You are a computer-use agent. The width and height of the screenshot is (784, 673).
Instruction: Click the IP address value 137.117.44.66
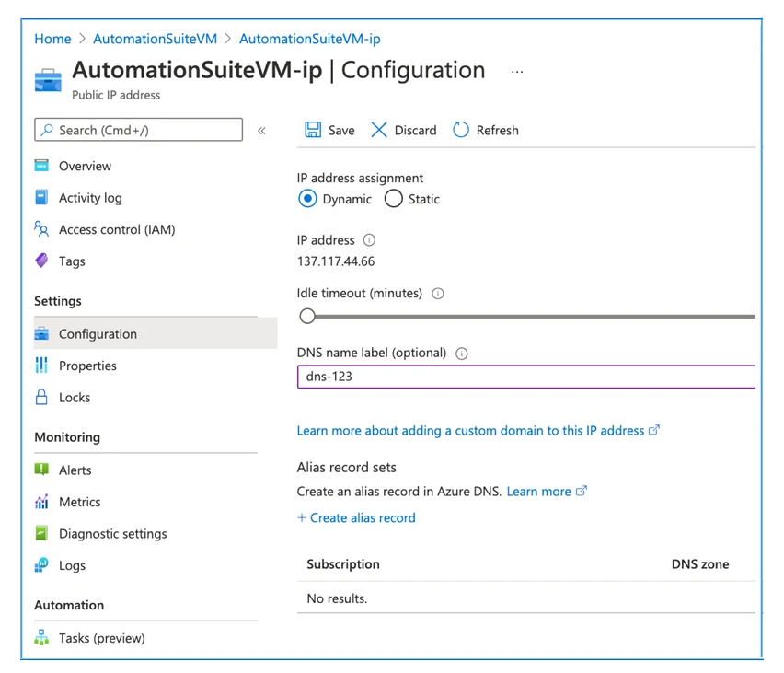tap(336, 261)
